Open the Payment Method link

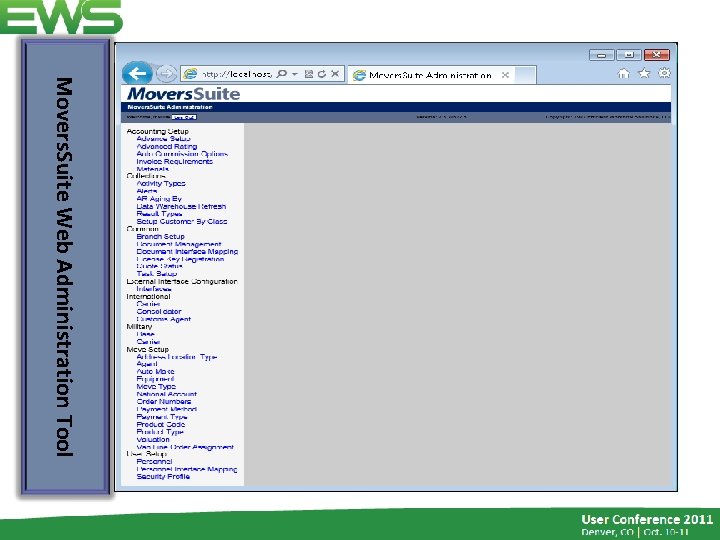click(x=167, y=409)
